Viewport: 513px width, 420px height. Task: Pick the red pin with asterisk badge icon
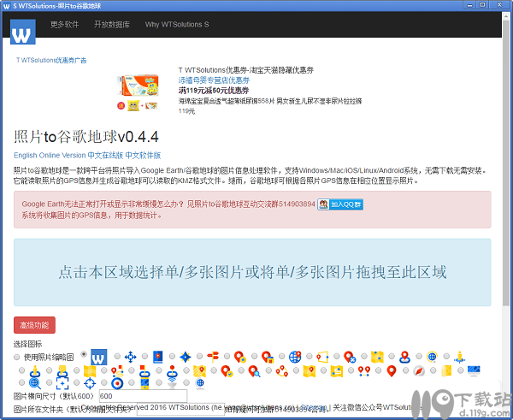[350, 357]
